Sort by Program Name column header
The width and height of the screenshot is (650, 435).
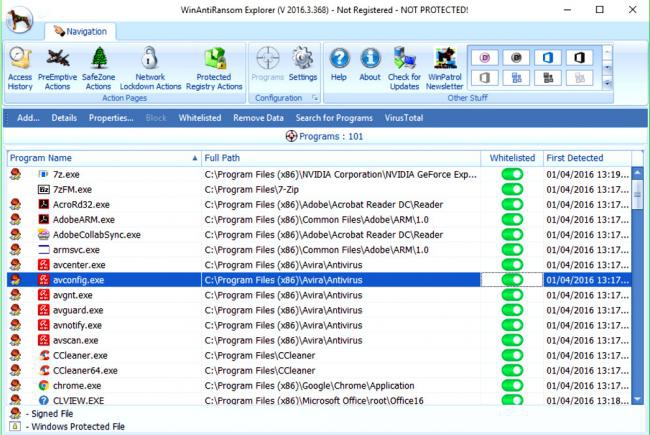pos(104,158)
